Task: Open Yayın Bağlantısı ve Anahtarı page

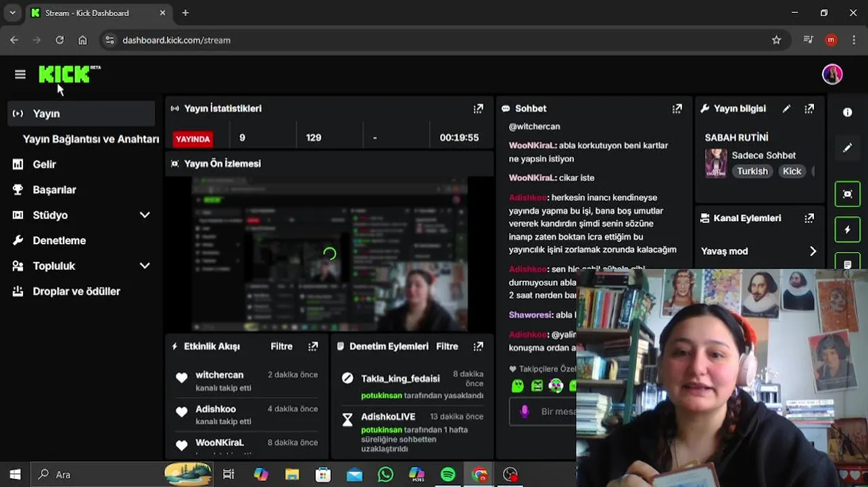Action: coord(91,139)
